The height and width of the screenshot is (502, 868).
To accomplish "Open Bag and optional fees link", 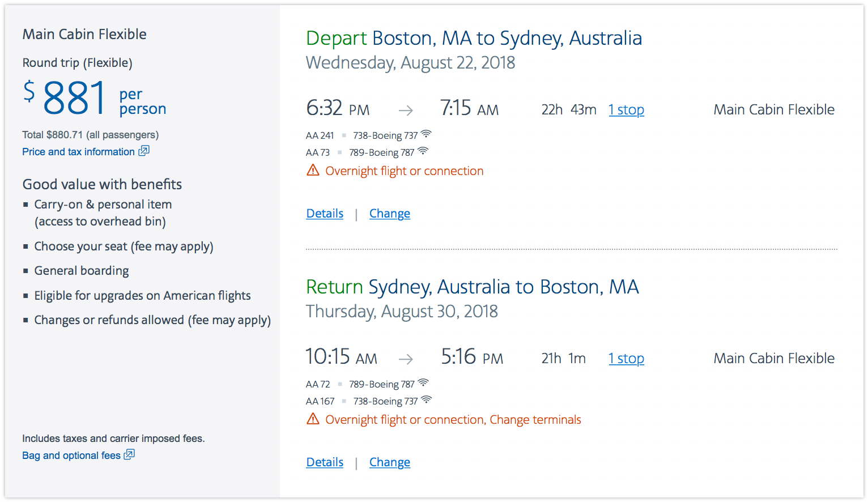I will coord(71,456).
